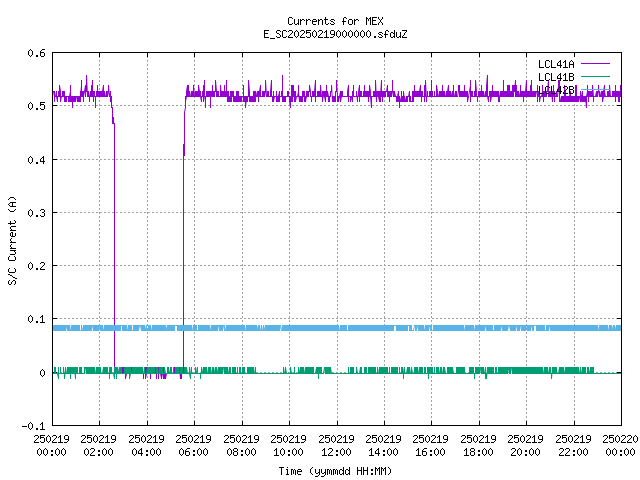Click the purple LCL41A legend line sample
Viewport: 640px width, 480px height.
[x=595, y=64]
